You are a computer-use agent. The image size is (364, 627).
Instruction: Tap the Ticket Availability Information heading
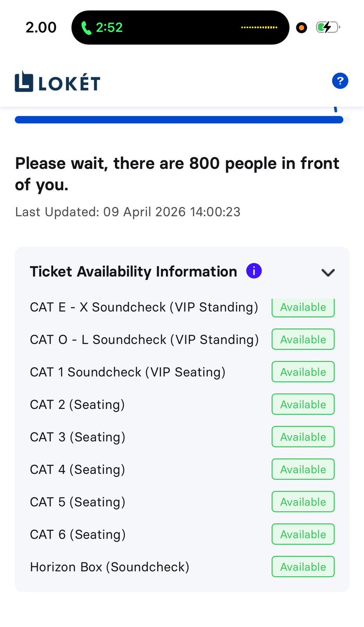click(x=133, y=272)
